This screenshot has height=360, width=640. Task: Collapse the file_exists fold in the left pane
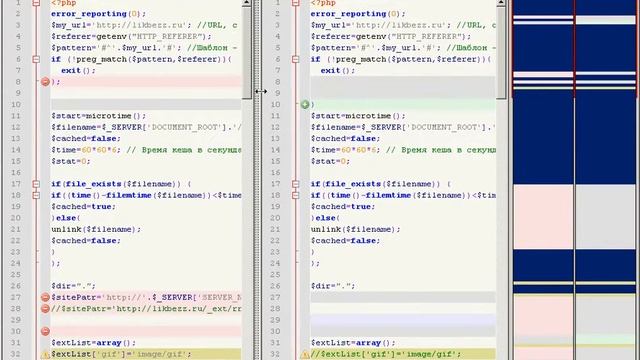click(x=36, y=184)
